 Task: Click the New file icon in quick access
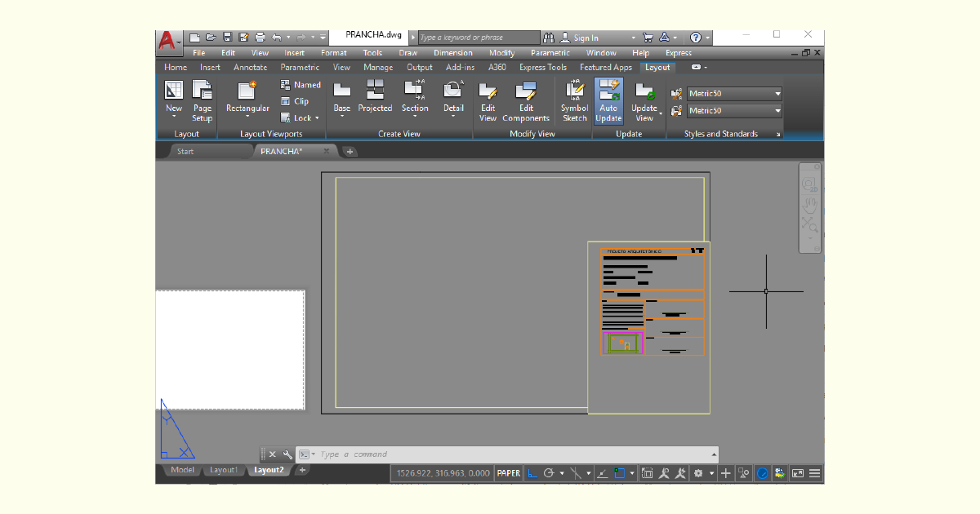(194, 38)
